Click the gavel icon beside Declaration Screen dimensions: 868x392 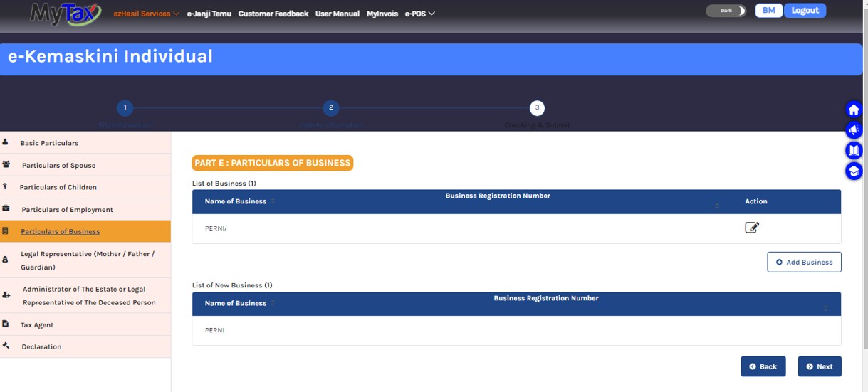tap(6, 346)
